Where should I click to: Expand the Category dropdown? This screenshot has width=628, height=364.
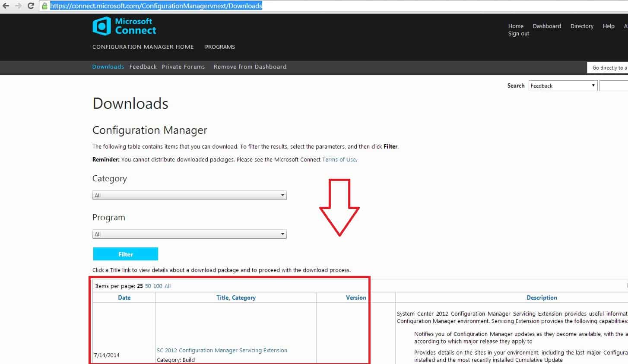click(190, 195)
